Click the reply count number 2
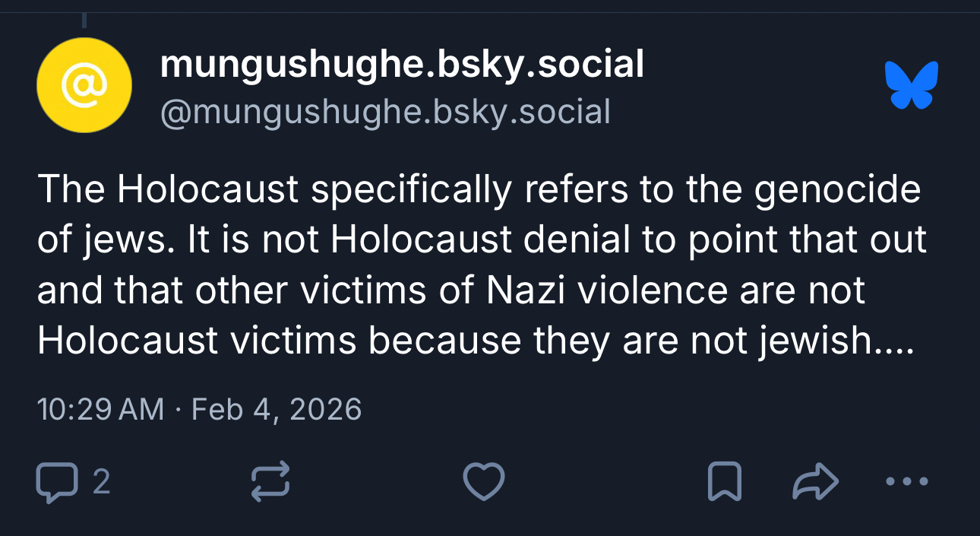This screenshot has height=536, width=980. pyautogui.click(x=101, y=482)
